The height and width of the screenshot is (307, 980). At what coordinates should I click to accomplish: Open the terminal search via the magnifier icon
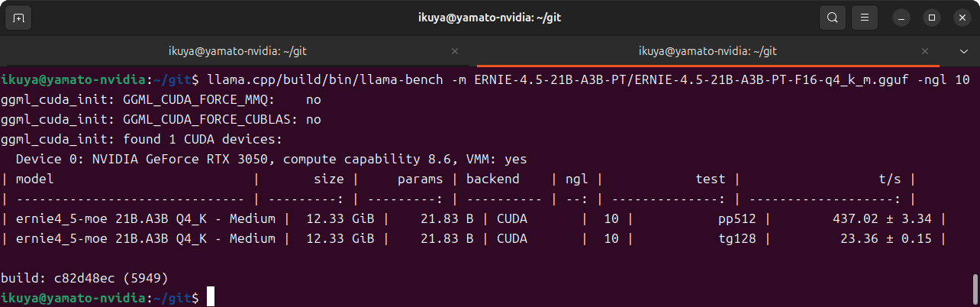[833, 17]
